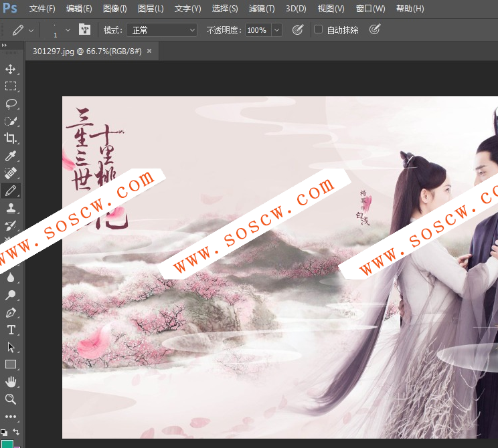Open the 视图(V) menu
This screenshot has height=448, width=498.
331,9
